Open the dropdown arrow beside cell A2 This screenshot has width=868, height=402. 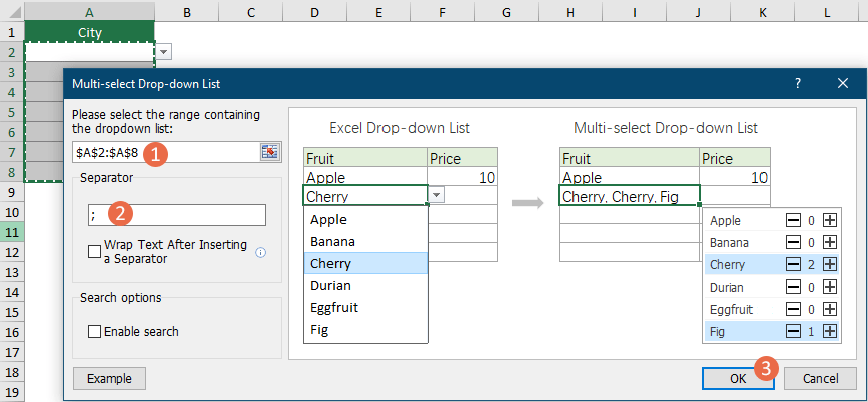tap(164, 52)
